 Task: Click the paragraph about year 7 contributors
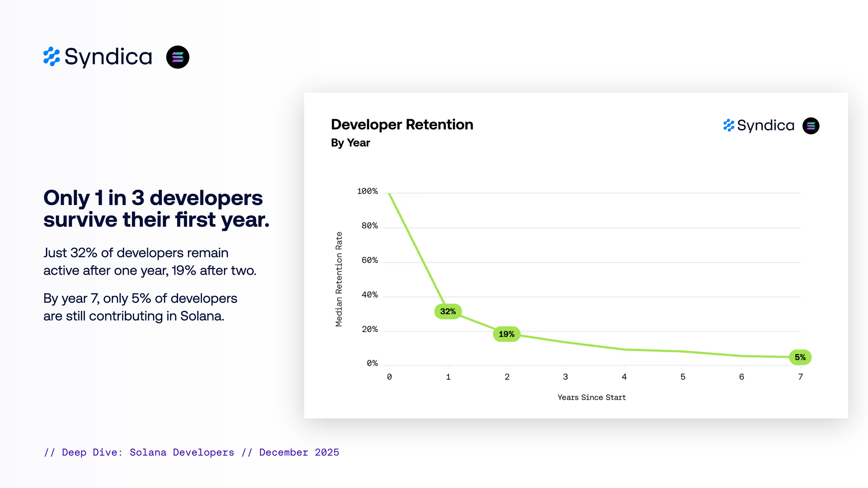[140, 307]
